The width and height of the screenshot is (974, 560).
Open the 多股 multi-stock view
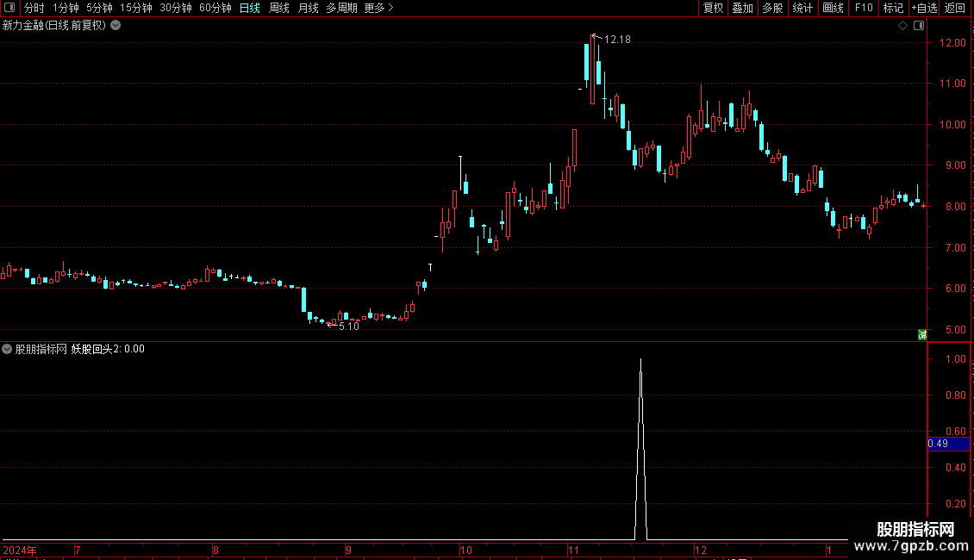[772, 8]
